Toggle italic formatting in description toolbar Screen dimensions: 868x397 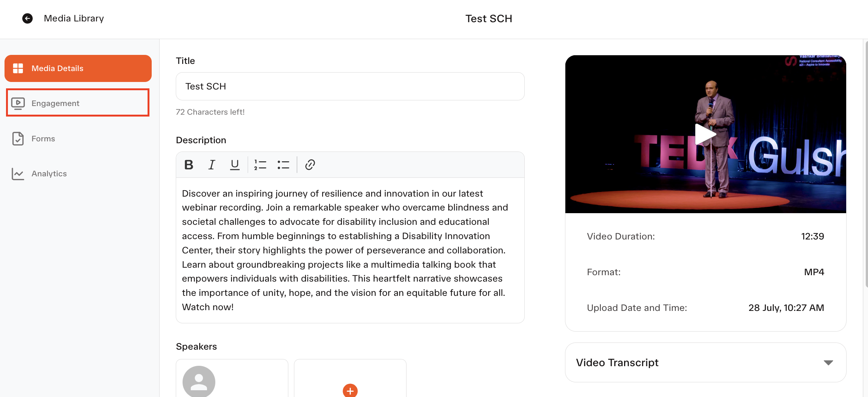pyautogui.click(x=212, y=165)
